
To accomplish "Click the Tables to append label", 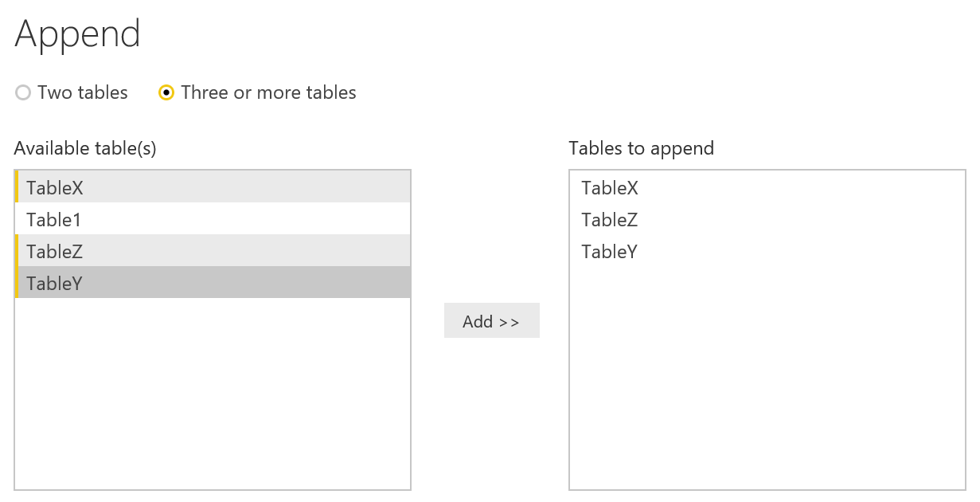I will click(x=640, y=148).
